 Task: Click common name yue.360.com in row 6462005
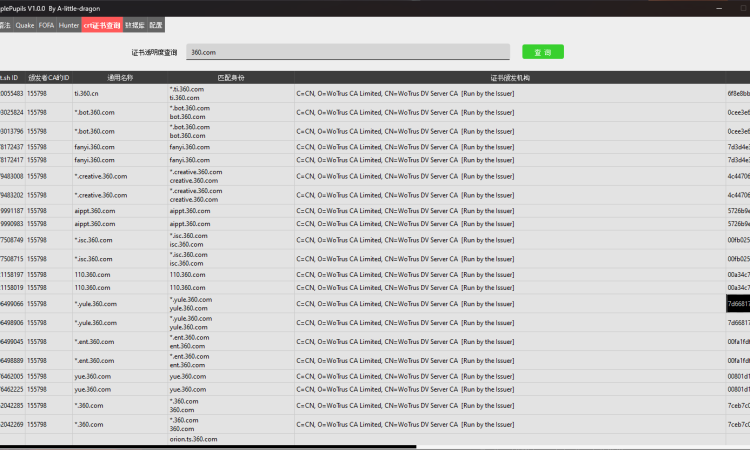(x=120, y=376)
